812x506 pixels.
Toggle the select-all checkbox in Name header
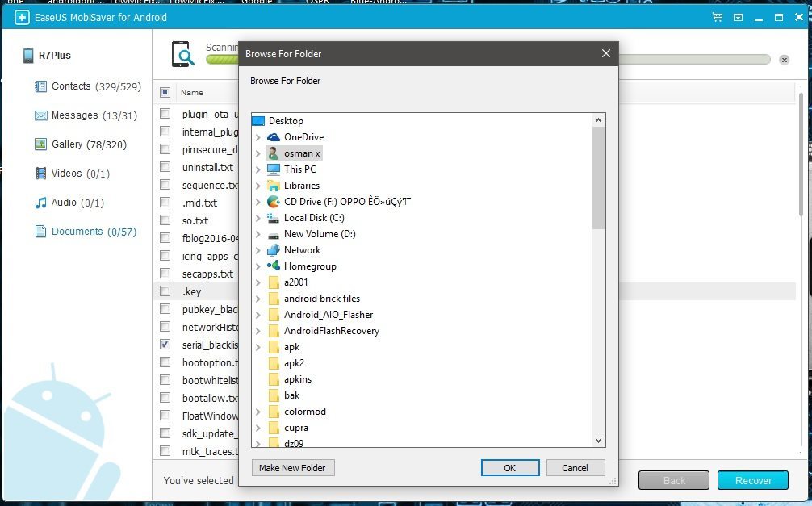pos(165,92)
